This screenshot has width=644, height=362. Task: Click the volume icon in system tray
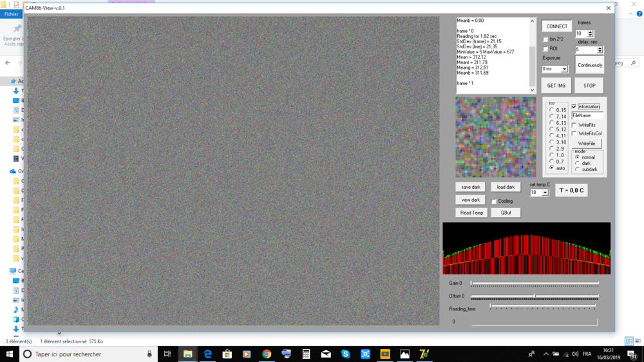575,354
